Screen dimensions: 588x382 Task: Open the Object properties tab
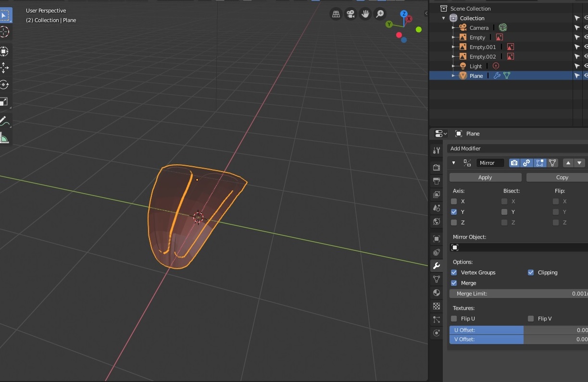click(x=437, y=239)
